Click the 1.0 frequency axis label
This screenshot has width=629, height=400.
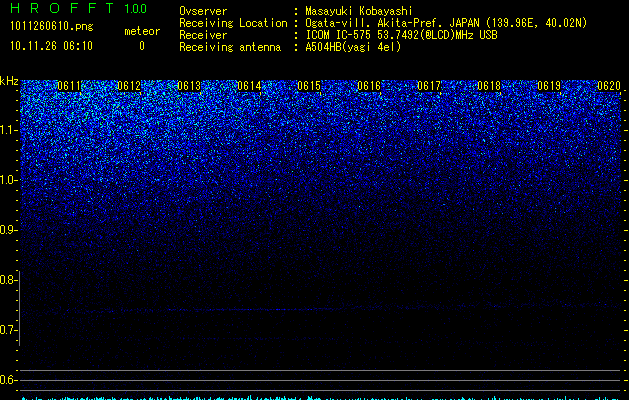(x=7, y=180)
